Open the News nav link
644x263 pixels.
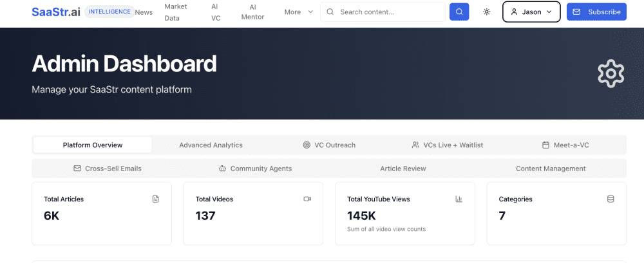click(144, 12)
